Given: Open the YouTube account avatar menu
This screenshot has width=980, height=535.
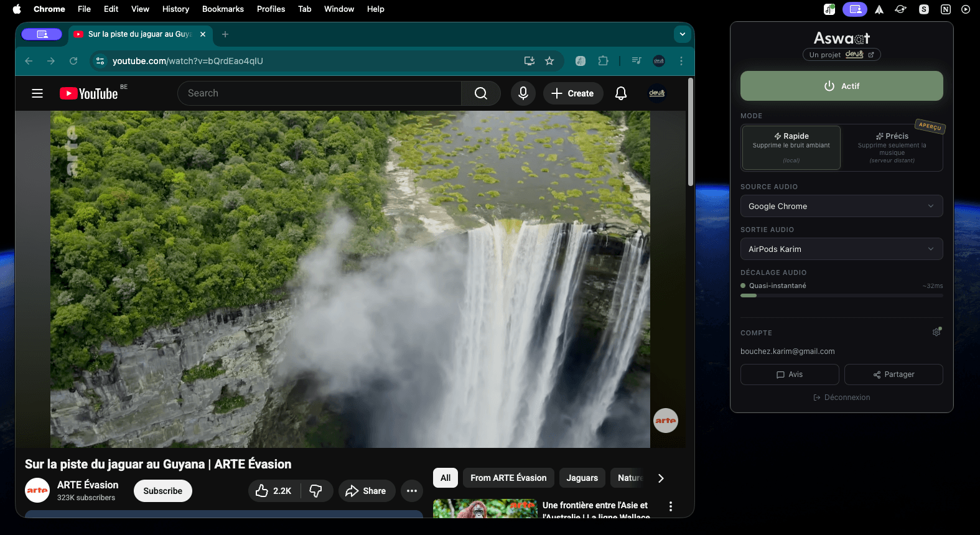Looking at the screenshot, I should (x=657, y=93).
